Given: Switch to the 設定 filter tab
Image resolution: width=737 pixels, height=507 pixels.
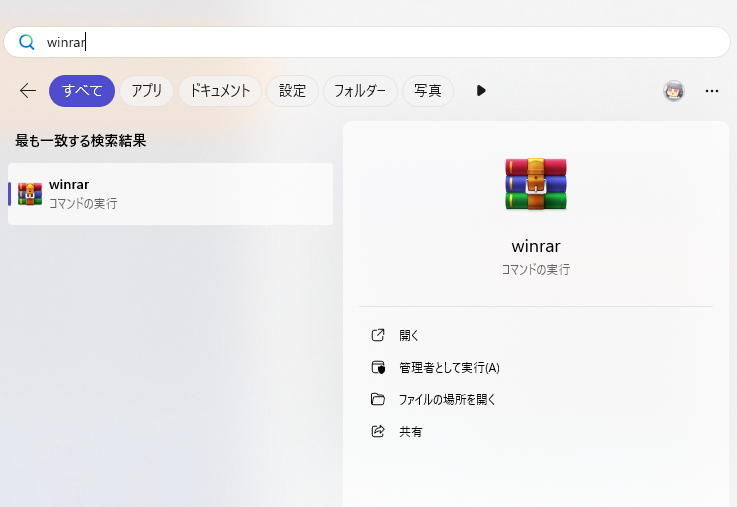Looking at the screenshot, I should point(292,91).
